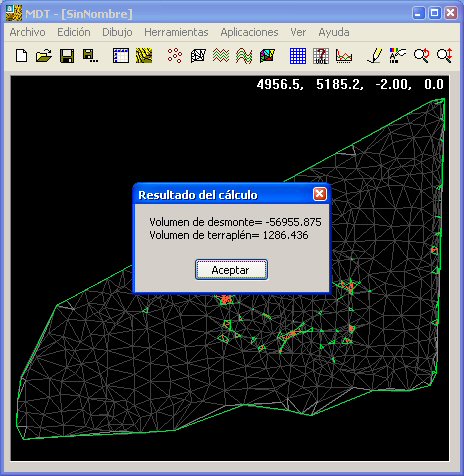The image size is (464, 476).
Task: Open a file with the folder icon
Action: click(x=44, y=56)
